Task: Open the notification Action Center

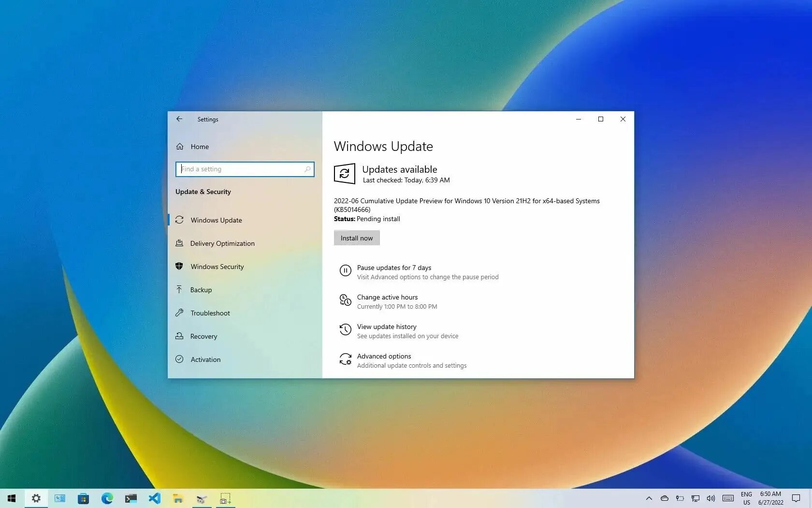Action: click(x=796, y=498)
